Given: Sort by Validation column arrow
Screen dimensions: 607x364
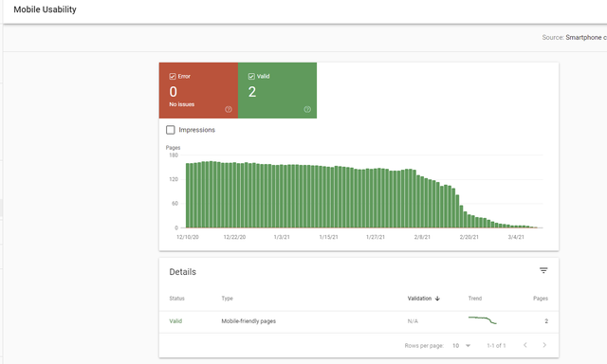Looking at the screenshot, I should pos(437,299).
